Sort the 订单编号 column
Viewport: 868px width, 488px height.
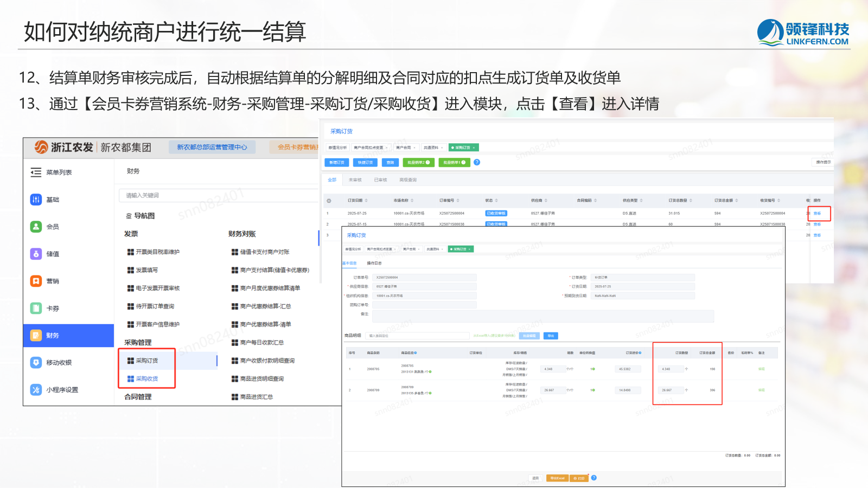[458, 201]
